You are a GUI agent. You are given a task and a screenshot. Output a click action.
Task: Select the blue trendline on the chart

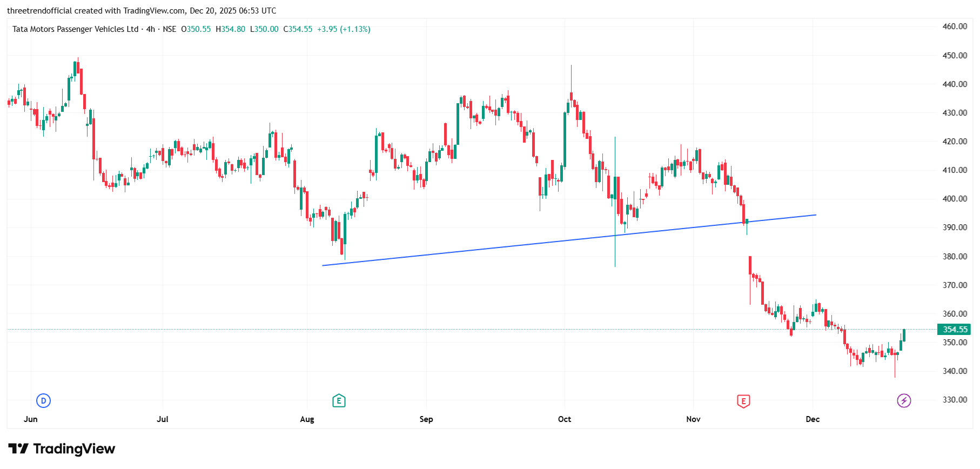click(x=569, y=240)
